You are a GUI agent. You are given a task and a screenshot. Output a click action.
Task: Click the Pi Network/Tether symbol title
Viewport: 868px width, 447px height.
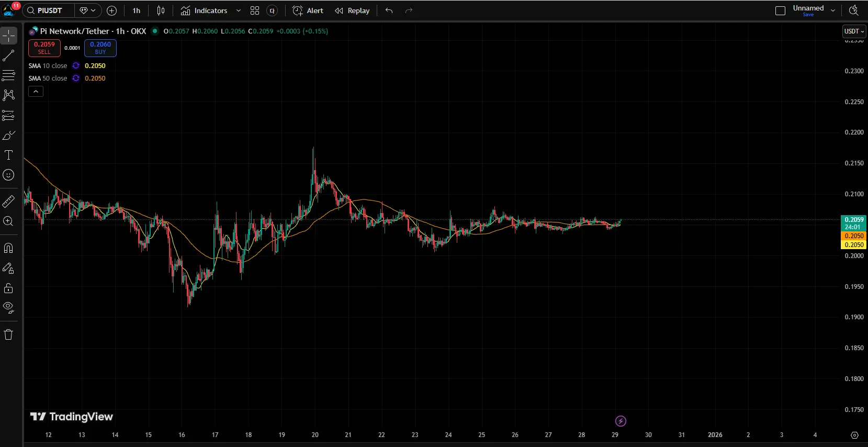[93, 31]
